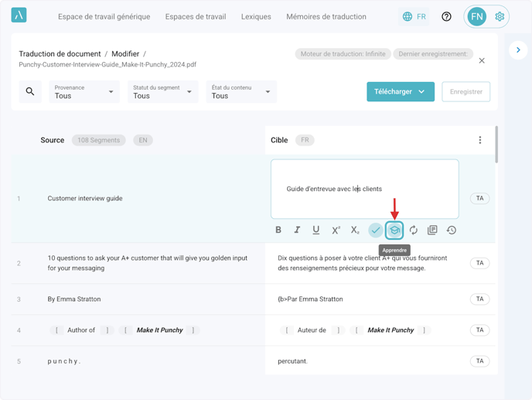Click the Traduction de document breadcrumb link
This screenshot has width=532, height=400.
[60, 54]
